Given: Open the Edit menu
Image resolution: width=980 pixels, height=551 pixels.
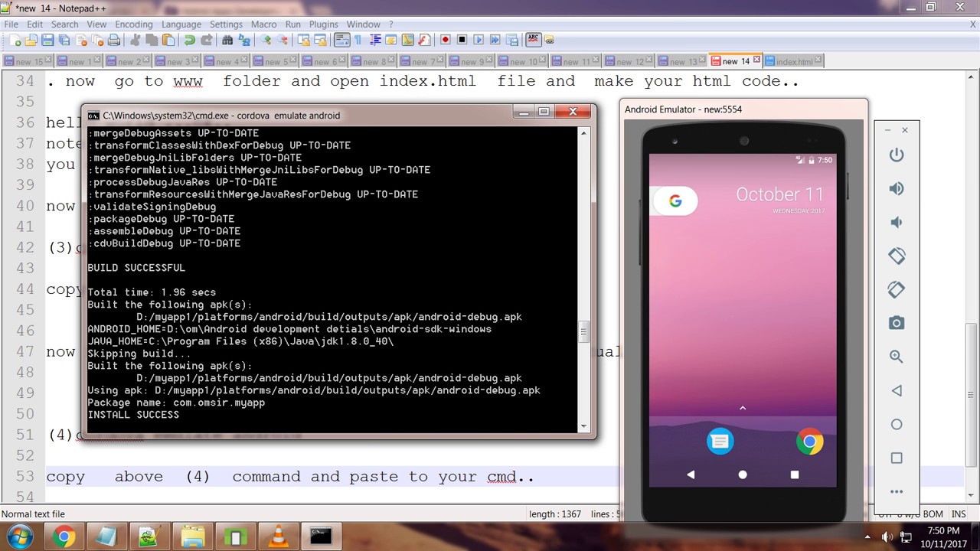Looking at the screenshot, I should click(34, 24).
